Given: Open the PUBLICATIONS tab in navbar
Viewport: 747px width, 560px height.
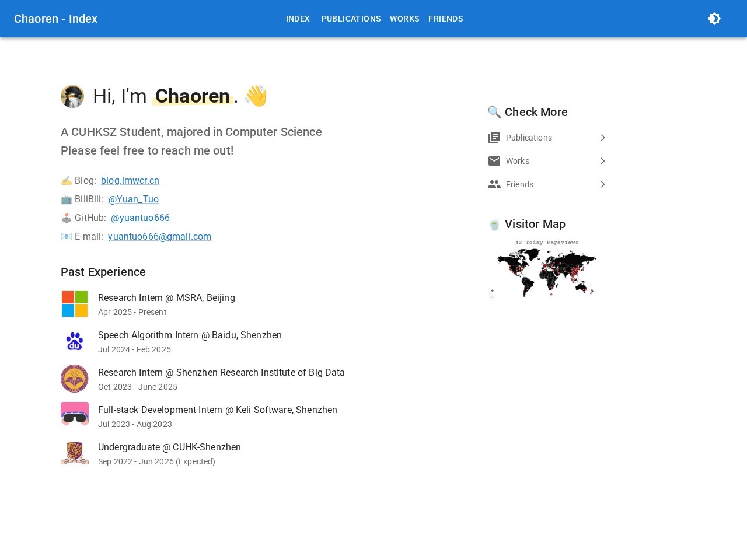Looking at the screenshot, I should (351, 19).
